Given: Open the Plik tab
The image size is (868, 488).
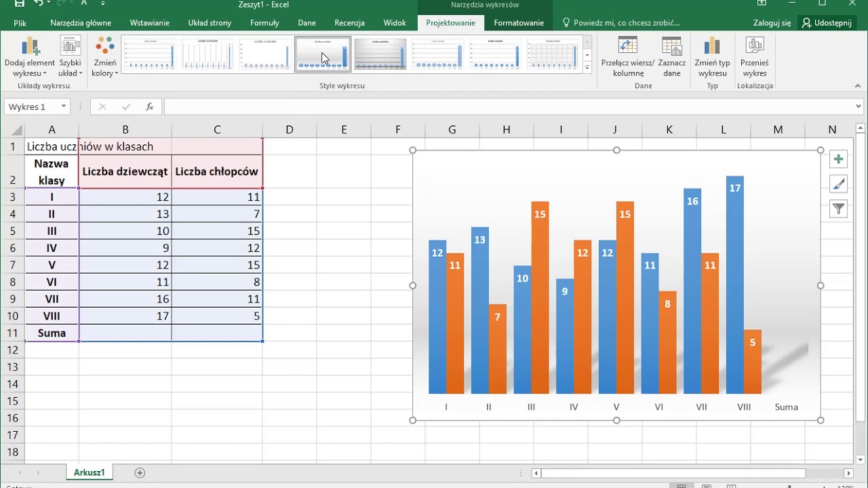Looking at the screenshot, I should point(20,23).
